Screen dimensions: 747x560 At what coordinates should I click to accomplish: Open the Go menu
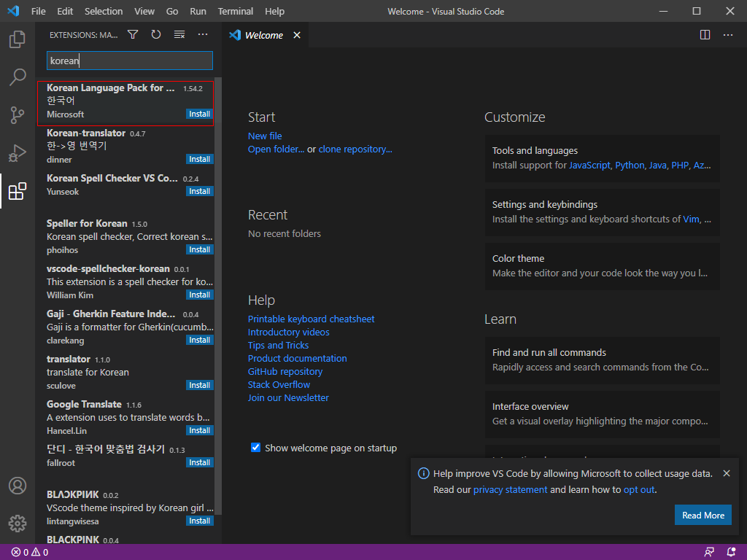[x=172, y=12]
